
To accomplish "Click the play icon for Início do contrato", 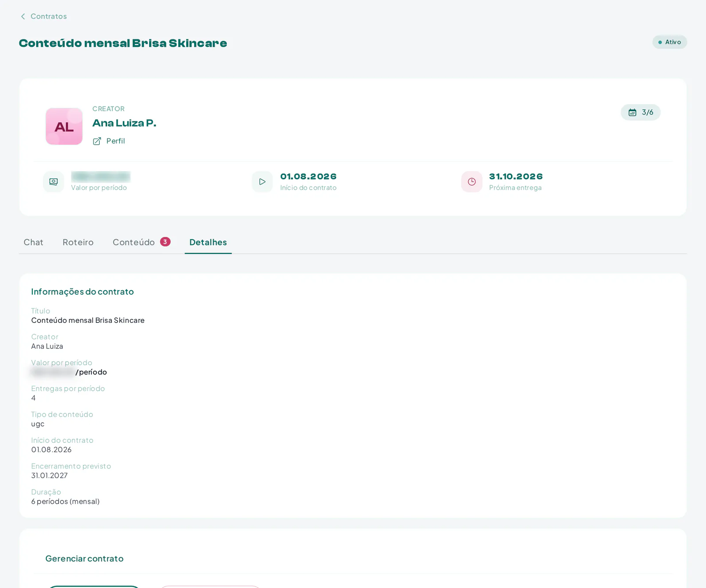I will tap(262, 182).
